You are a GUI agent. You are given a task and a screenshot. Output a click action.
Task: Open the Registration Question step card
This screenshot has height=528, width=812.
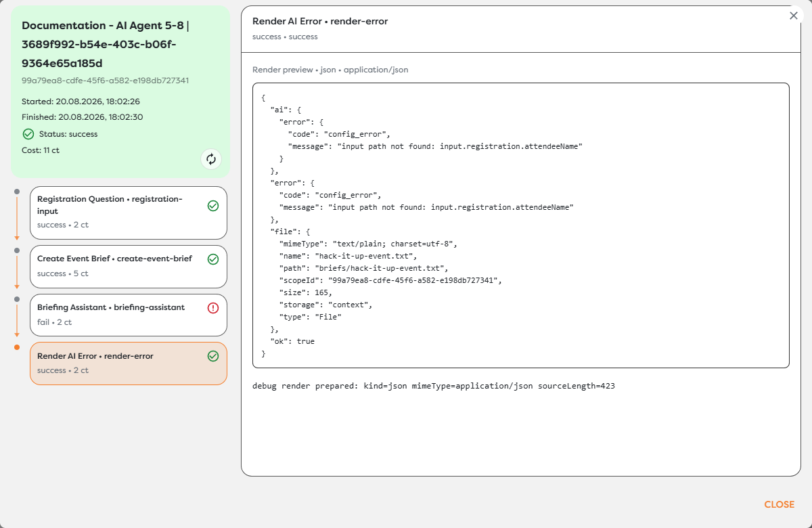pos(129,213)
